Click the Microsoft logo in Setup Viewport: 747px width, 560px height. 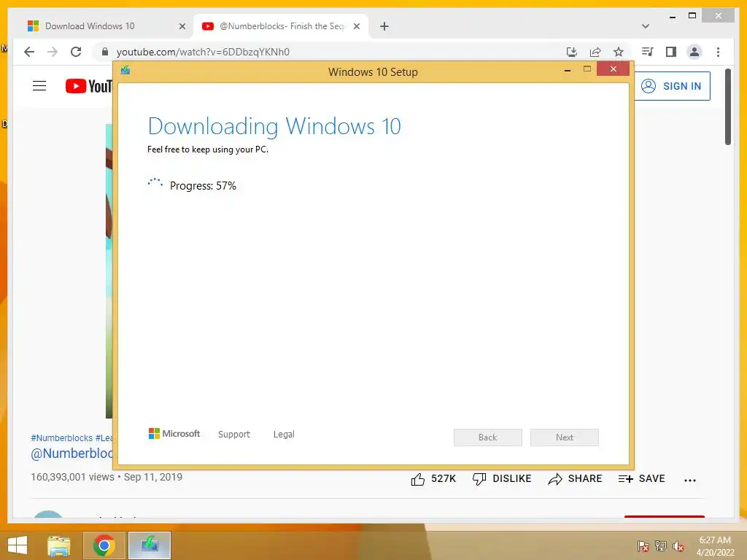pyautogui.click(x=174, y=434)
